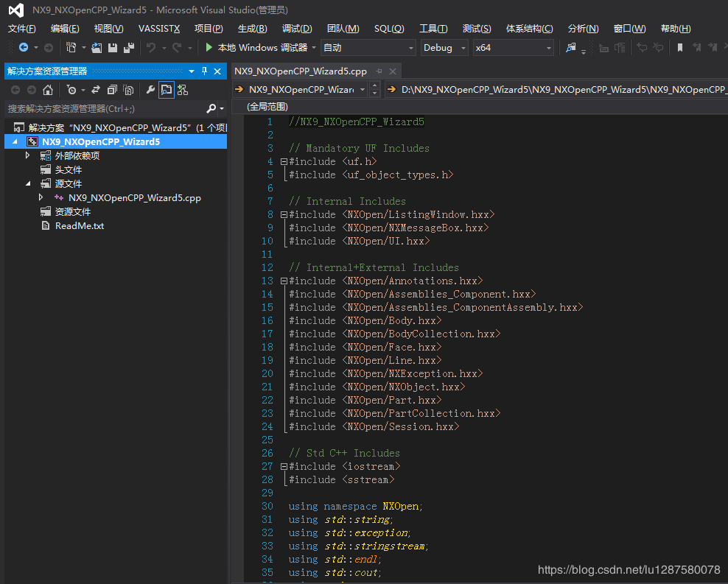This screenshot has width=728, height=584.
Task: Expand the 外部依赖项 tree node
Action: pos(27,155)
